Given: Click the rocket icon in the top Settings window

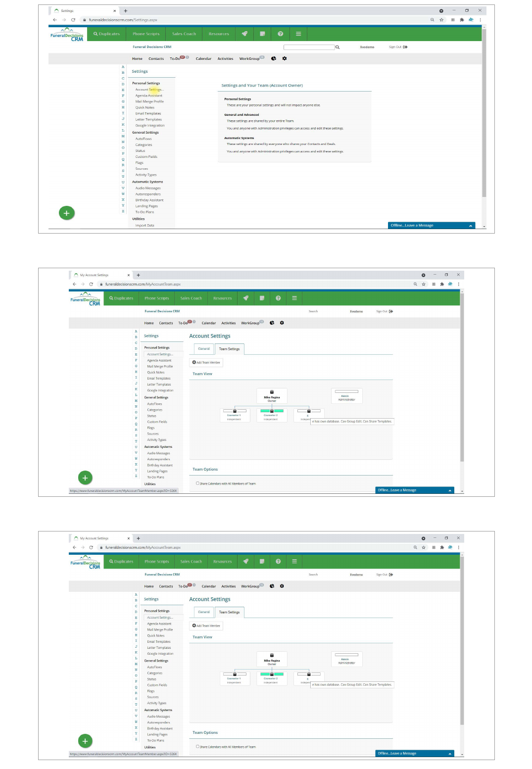Looking at the screenshot, I should (244, 34).
